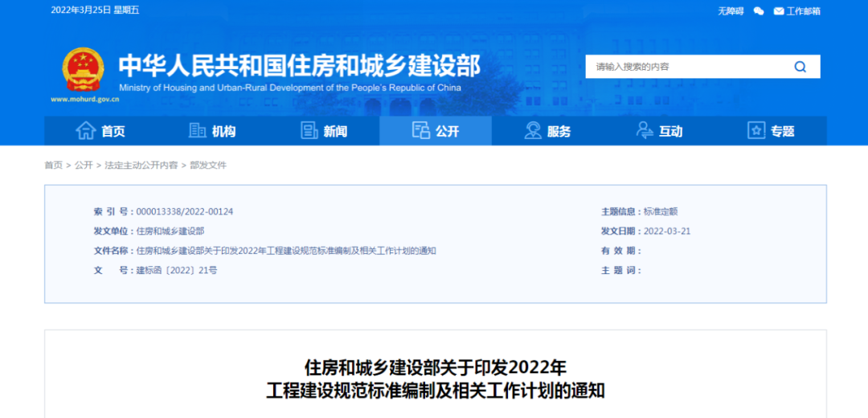Click the people icon beside 互动

coord(644,131)
